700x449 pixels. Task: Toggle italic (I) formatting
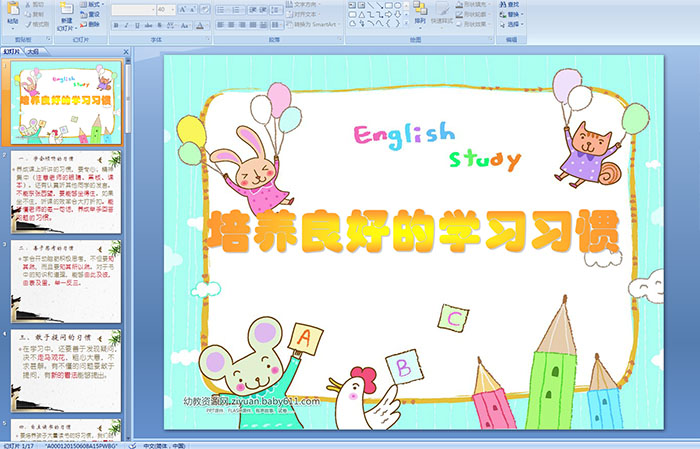coord(126,25)
